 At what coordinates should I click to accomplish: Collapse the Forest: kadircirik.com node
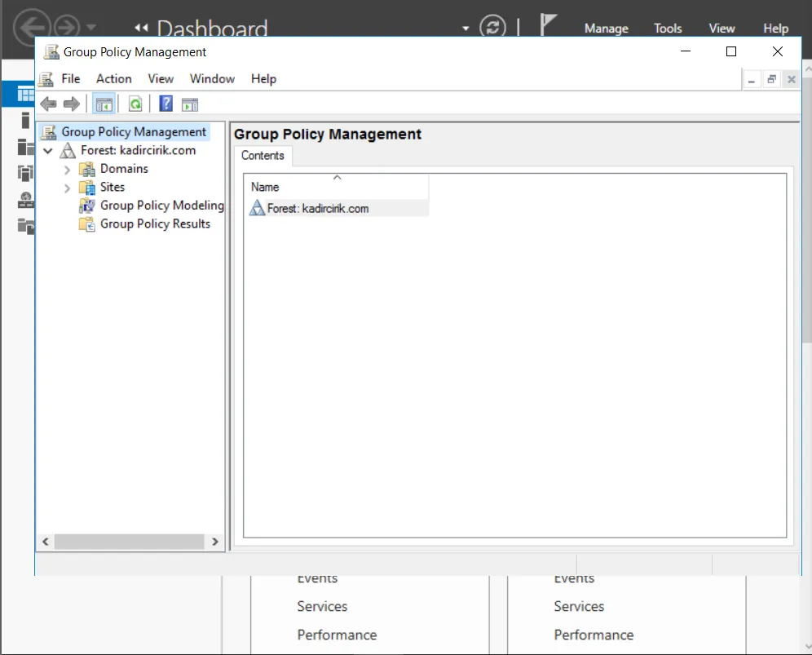tap(48, 151)
